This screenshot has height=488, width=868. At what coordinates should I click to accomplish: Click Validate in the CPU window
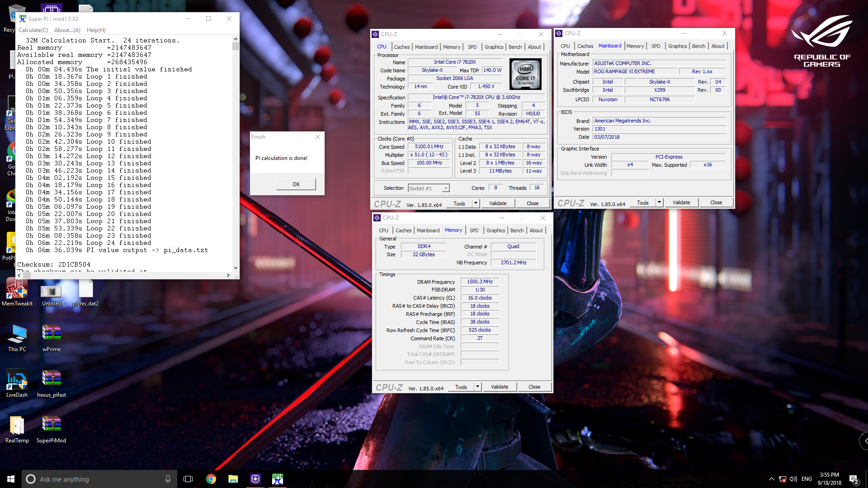[498, 203]
